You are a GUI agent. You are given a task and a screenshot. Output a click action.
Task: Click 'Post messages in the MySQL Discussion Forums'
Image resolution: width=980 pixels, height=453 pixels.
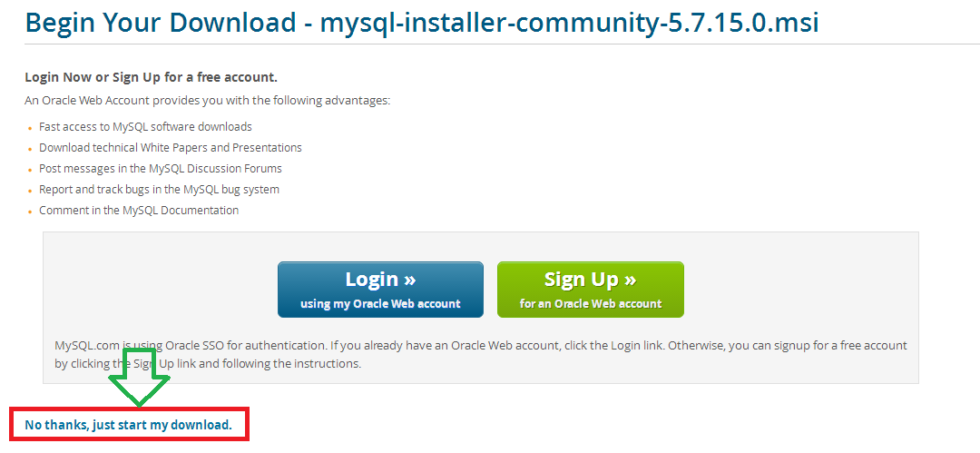[160, 168]
